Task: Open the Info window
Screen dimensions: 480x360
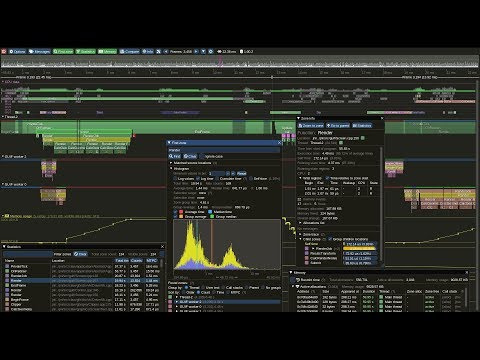Action: [148, 52]
